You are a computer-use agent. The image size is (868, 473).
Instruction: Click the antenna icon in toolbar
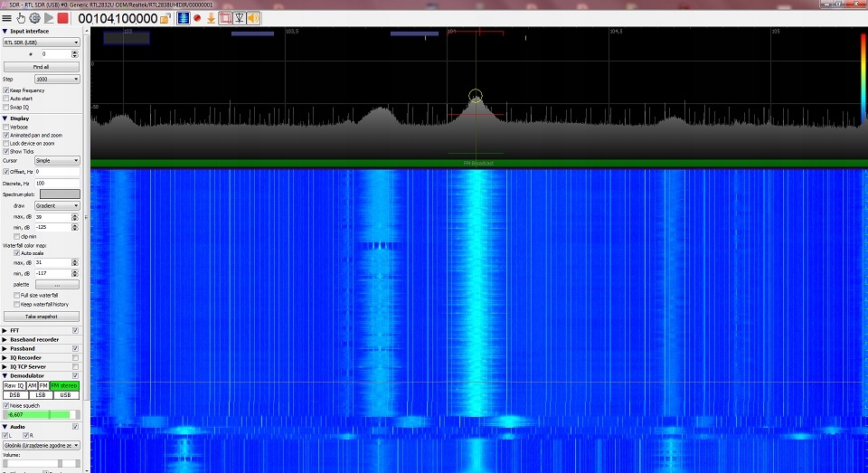pyautogui.click(x=239, y=17)
